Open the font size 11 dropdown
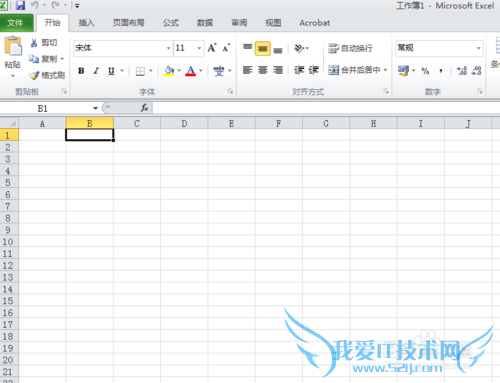Image resolution: width=500 pixels, height=383 pixels. [199, 48]
